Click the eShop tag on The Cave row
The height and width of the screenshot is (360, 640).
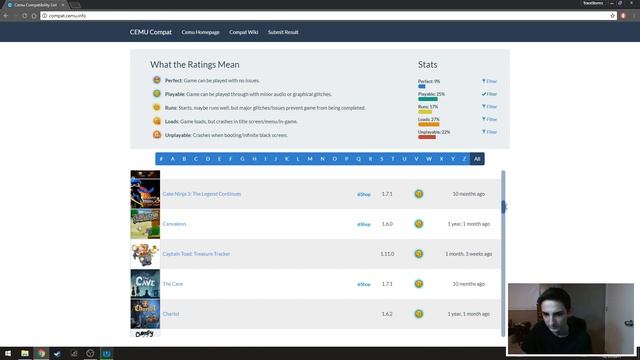pyautogui.click(x=364, y=284)
